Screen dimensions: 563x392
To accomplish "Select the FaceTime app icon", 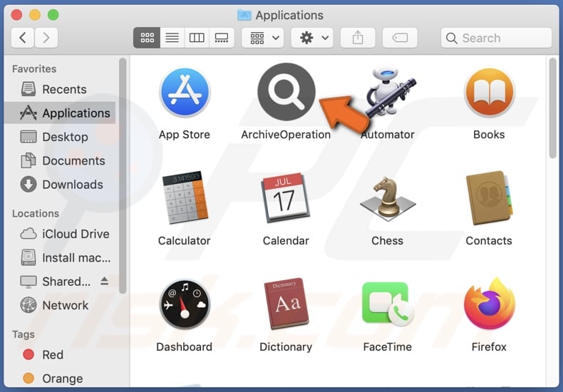I will 388,304.
